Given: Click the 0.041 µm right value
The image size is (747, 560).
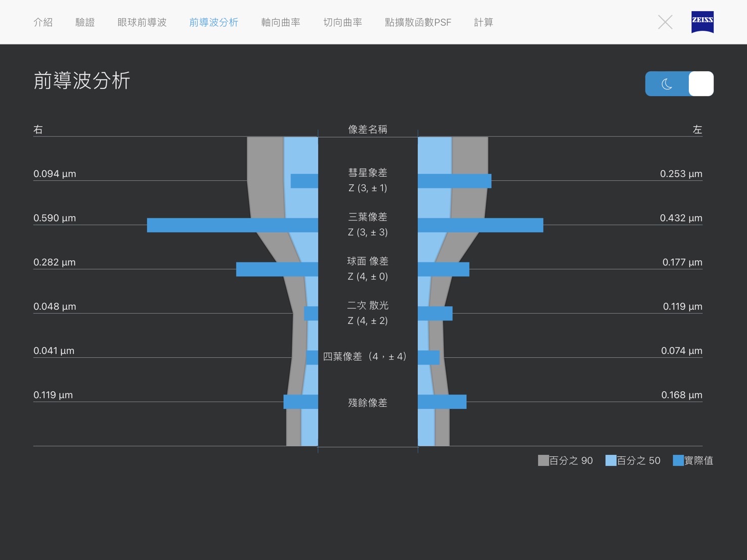Looking at the screenshot, I should tap(54, 351).
